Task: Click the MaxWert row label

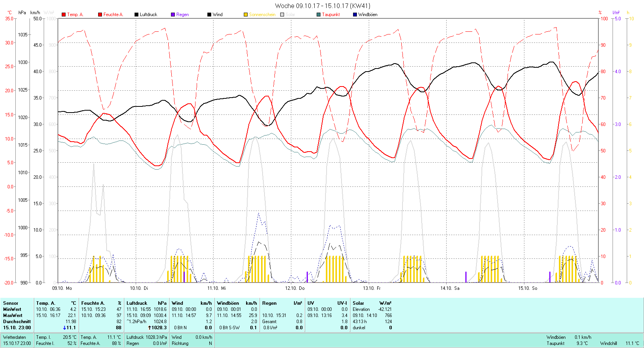Action: pos(13,315)
